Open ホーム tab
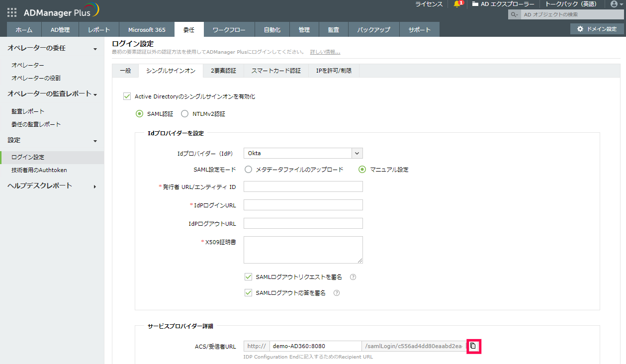The height and width of the screenshot is (364, 626). [24, 30]
